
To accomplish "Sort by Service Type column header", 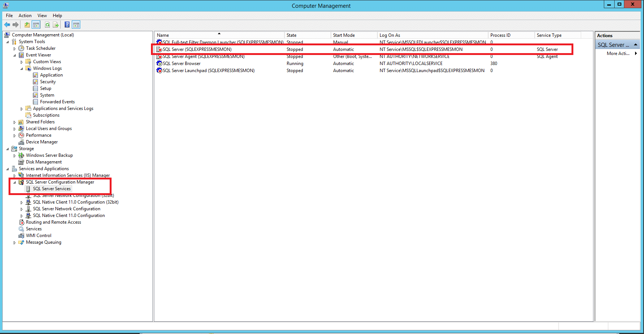I will tap(558, 35).
